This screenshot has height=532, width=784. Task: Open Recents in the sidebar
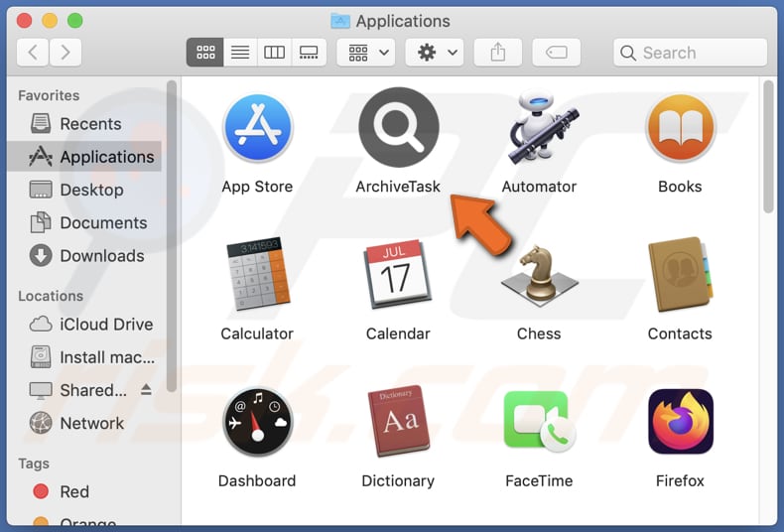point(85,123)
